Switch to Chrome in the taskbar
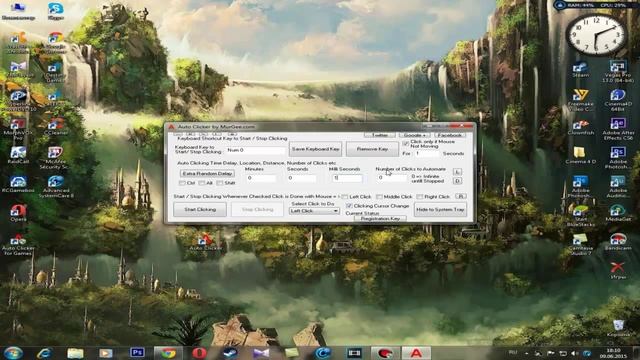Screen dimensions: 640x360 tap(167, 353)
